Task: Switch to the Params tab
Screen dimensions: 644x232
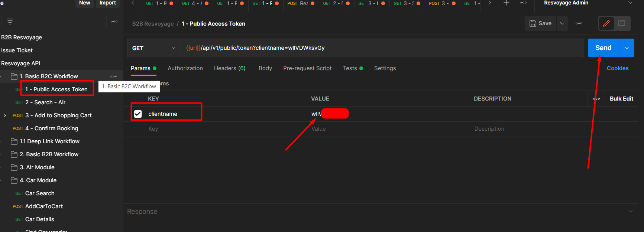Action: [x=143, y=68]
